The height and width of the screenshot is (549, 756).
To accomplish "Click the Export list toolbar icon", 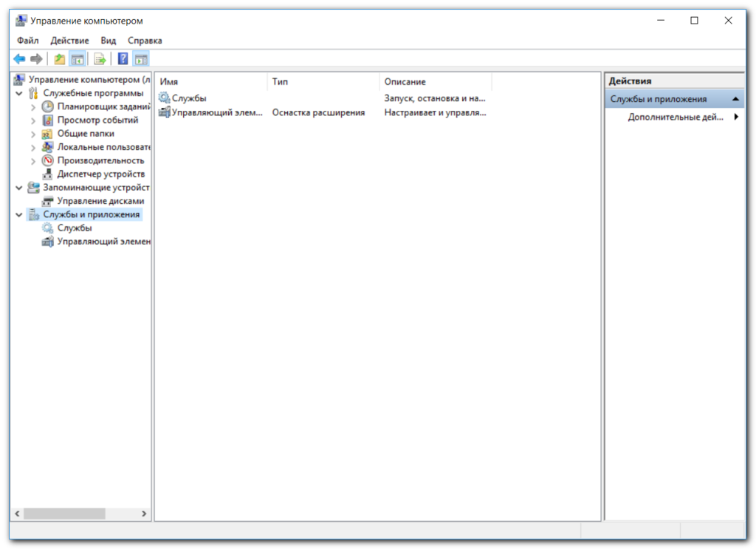I will pos(100,59).
